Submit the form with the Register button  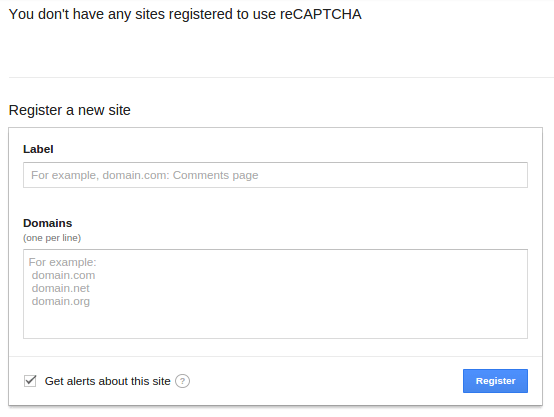click(x=495, y=381)
